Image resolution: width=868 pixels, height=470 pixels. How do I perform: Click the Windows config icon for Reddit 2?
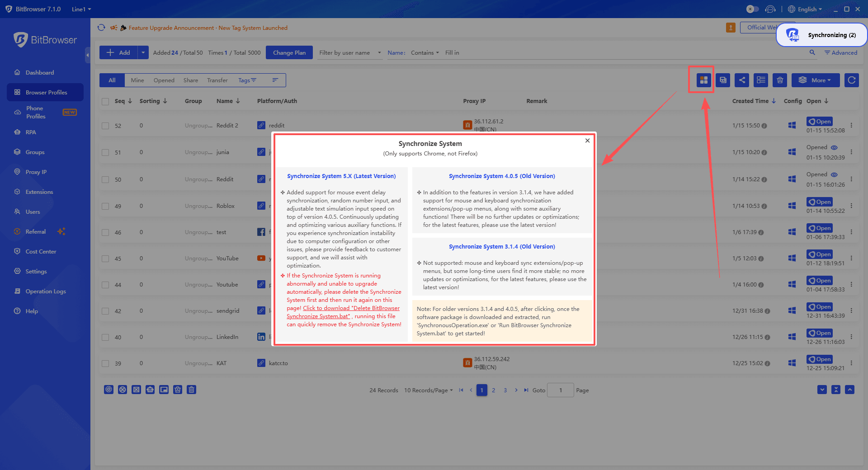[792, 125]
